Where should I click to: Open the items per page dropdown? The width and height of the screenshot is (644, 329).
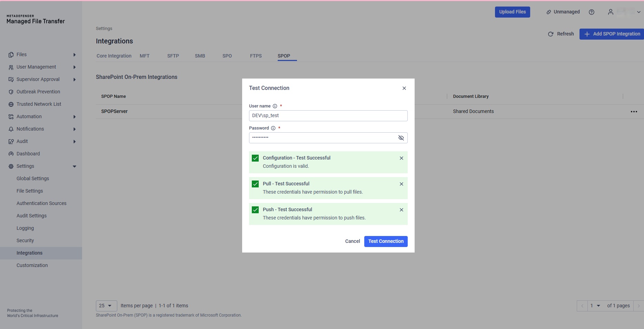tap(106, 306)
